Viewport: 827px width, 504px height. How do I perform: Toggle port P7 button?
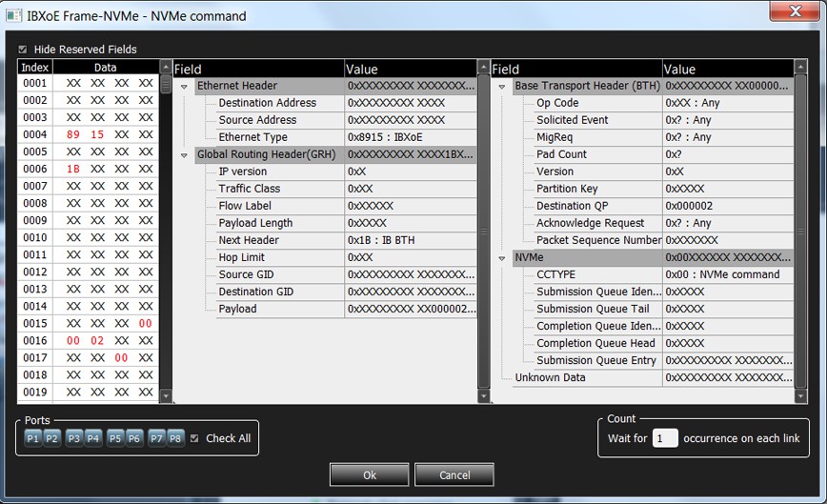[x=156, y=438]
